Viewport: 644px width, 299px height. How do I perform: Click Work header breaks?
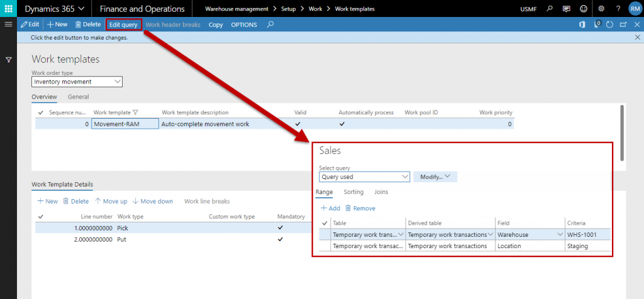(173, 24)
